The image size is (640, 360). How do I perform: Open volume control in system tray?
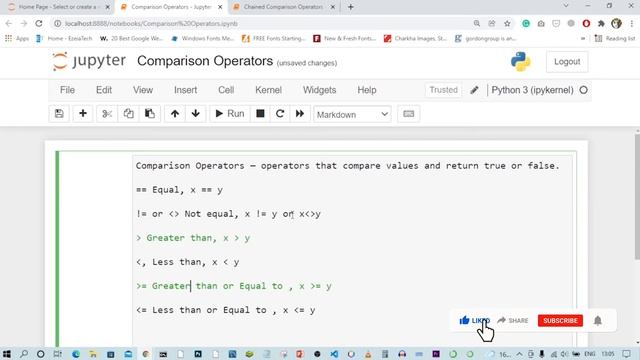point(564,354)
